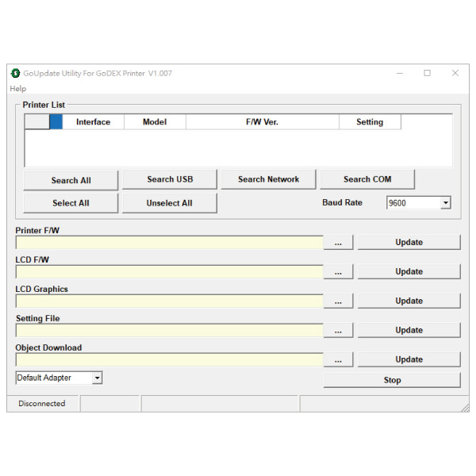Screen dimensions: 476x476
Task: Click the GoUpdate app icon in title bar
Action: 15,73
